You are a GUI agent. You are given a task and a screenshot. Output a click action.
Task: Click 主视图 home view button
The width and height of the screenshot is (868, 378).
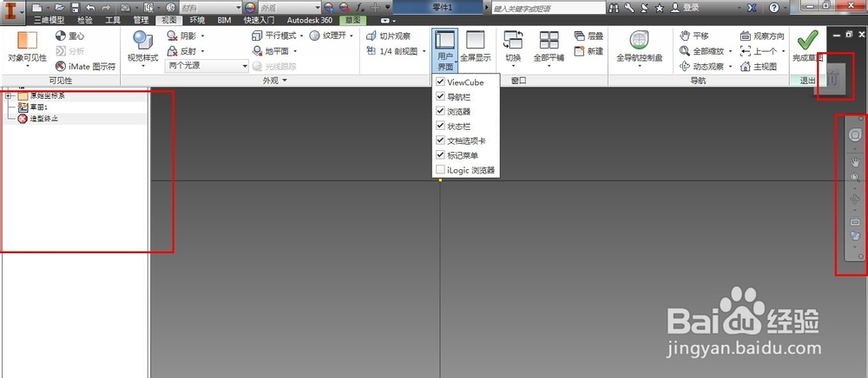click(759, 67)
